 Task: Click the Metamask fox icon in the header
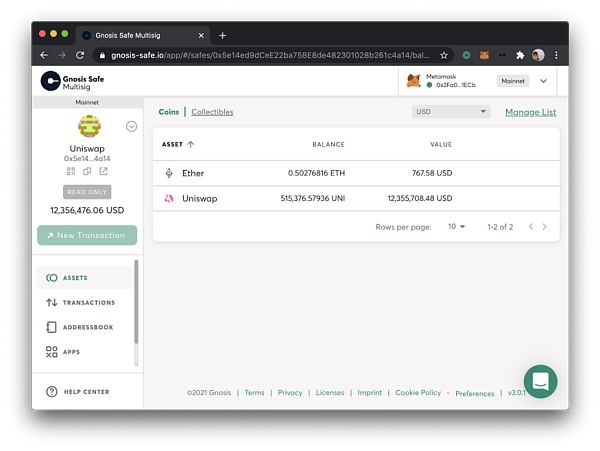click(414, 81)
